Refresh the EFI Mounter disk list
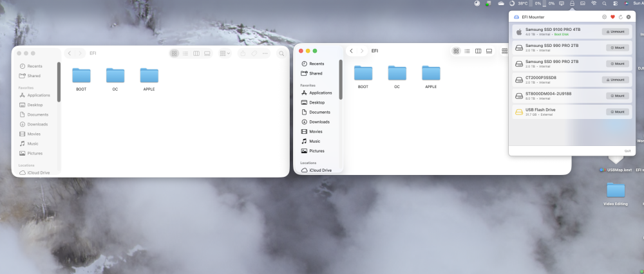The height and width of the screenshot is (274, 644). [x=621, y=17]
